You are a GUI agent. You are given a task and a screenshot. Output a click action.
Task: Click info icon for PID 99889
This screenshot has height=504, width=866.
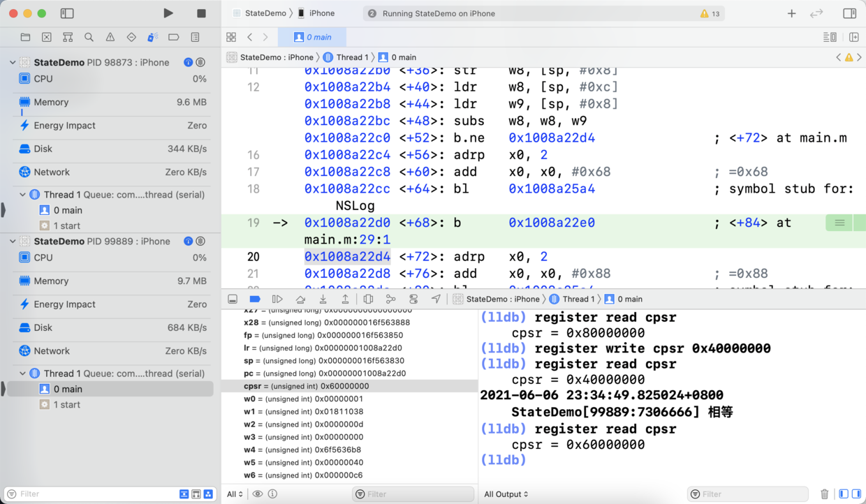click(x=188, y=241)
